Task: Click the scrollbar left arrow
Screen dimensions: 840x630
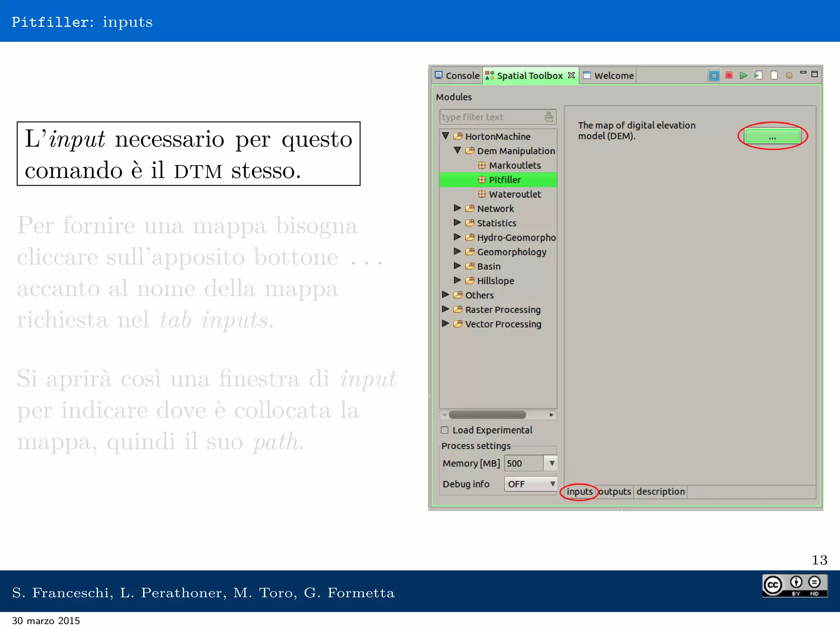Action: [x=444, y=415]
